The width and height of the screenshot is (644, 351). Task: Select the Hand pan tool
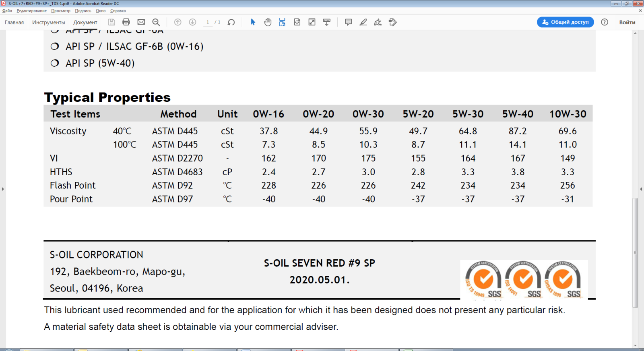click(x=268, y=22)
